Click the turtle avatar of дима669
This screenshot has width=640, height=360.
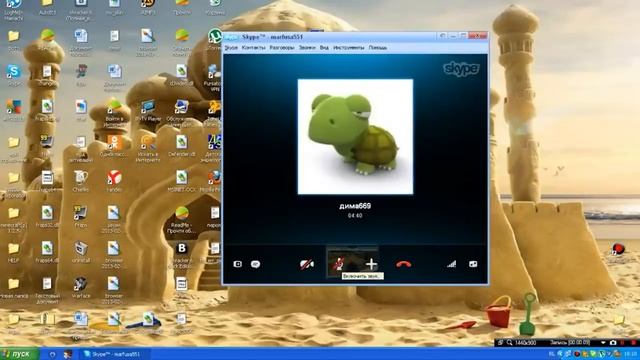tap(355, 137)
